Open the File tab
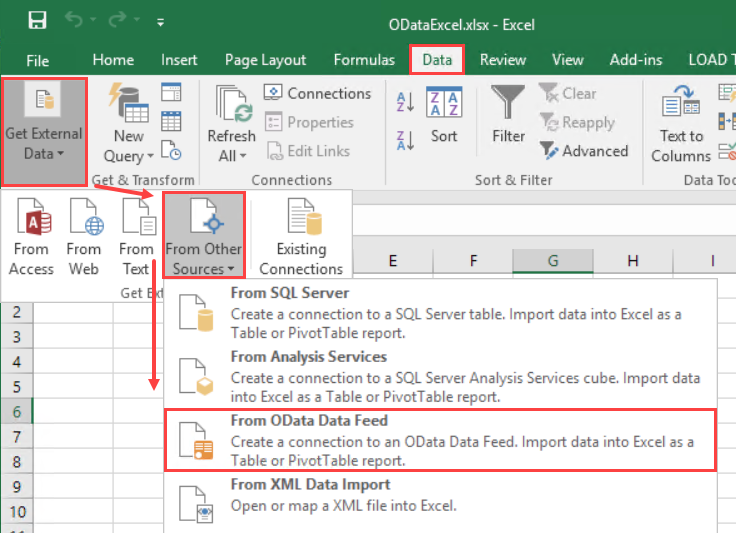 coord(38,61)
